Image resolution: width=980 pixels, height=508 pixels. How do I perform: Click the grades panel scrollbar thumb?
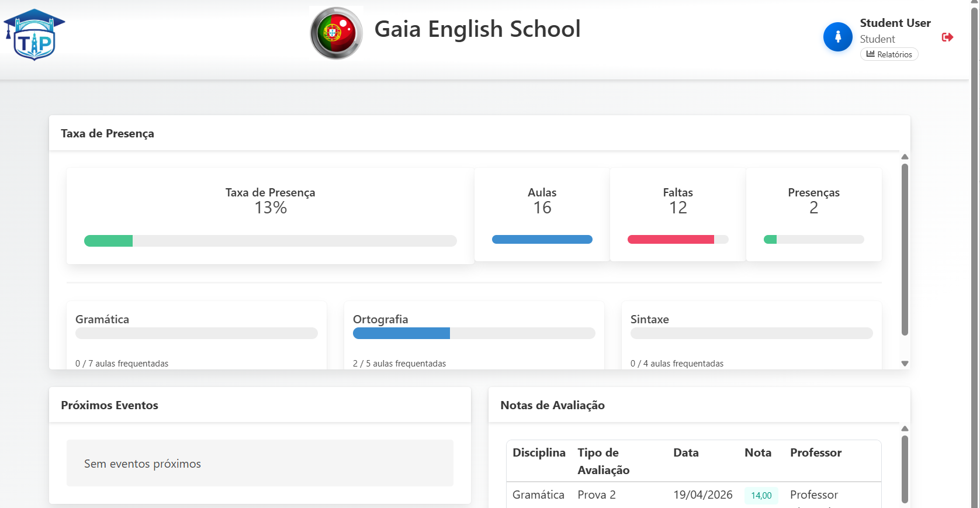click(x=905, y=469)
